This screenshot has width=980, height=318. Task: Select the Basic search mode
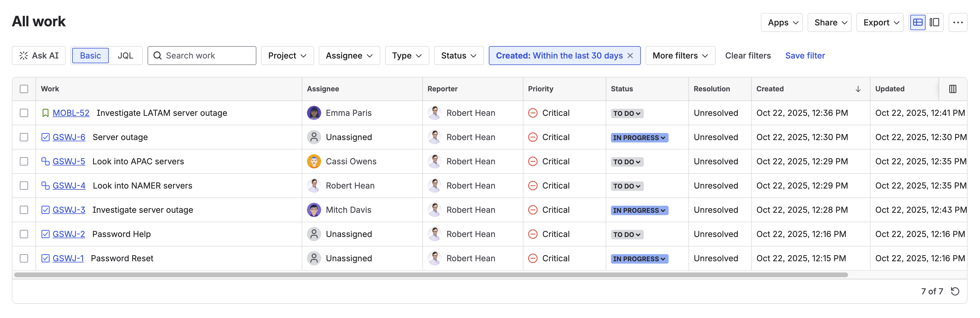point(90,56)
